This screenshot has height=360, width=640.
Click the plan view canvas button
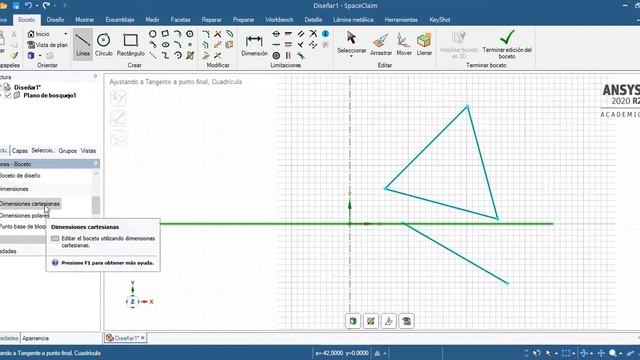407,321
